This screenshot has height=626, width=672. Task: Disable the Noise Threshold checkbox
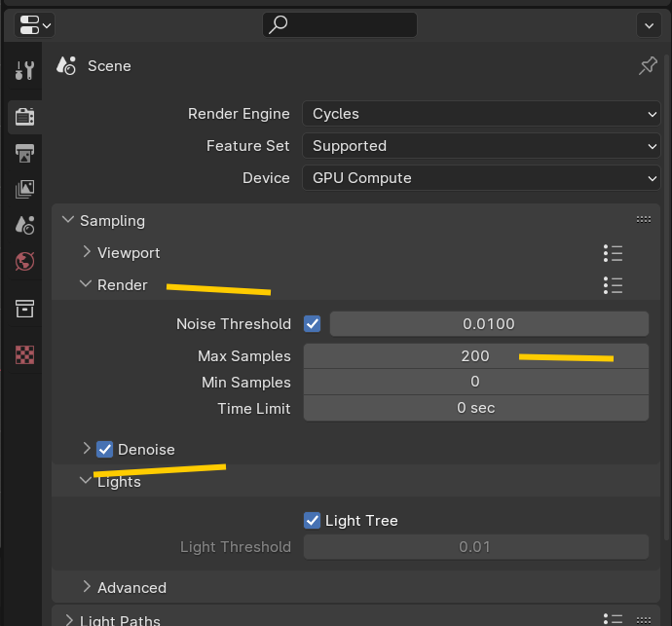[x=313, y=323]
